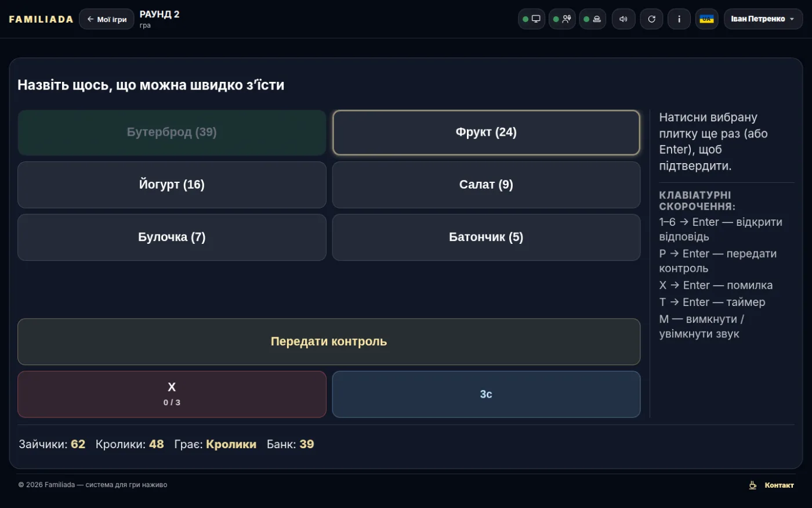
Task: Click Передати контроль button
Action: click(x=329, y=341)
